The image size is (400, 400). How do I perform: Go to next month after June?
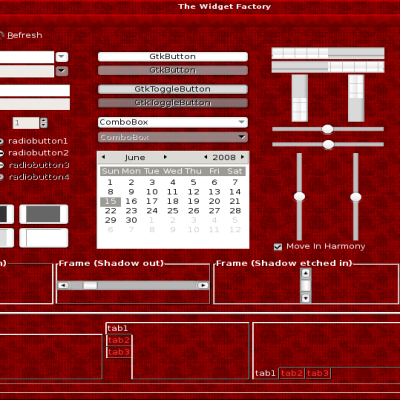tap(165, 157)
